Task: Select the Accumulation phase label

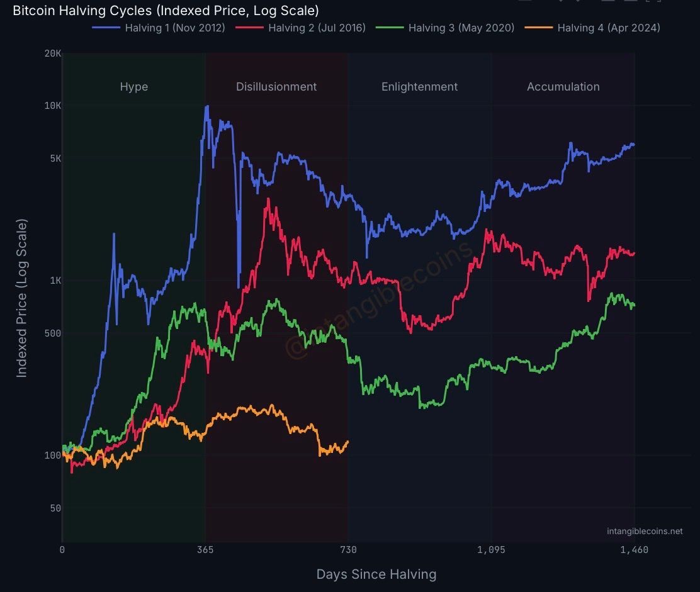Action: tap(563, 87)
